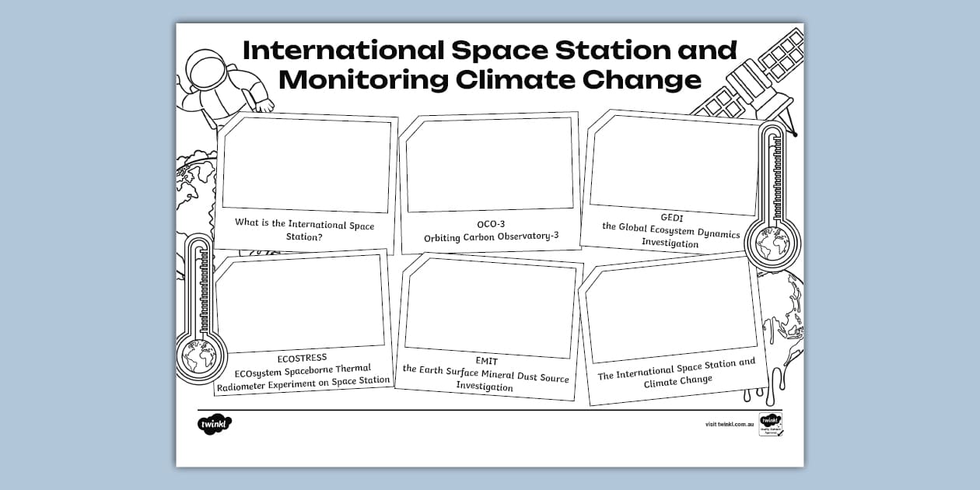This screenshot has height=490, width=980.
Task: Open the visit twinkl.com.au link
Action: 730,425
